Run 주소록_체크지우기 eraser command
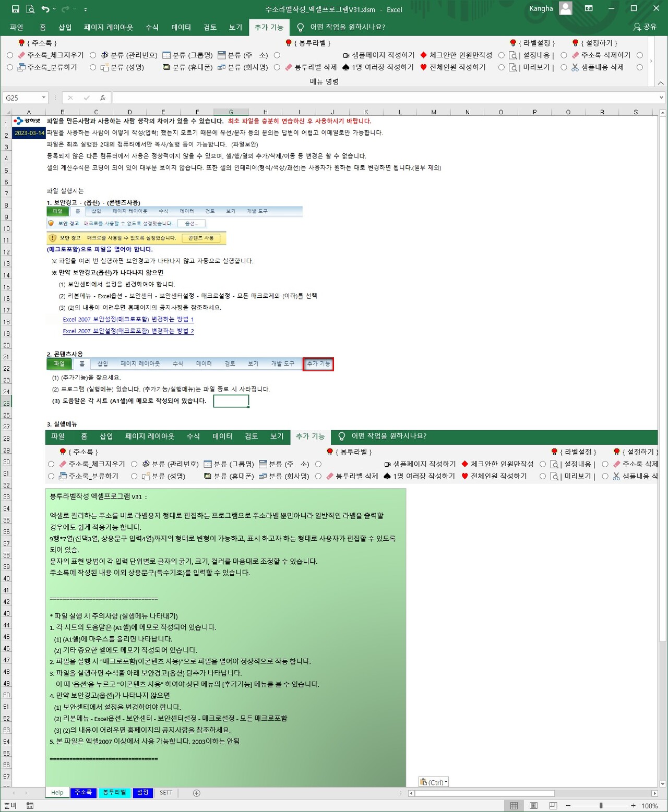Viewport: 668px width, 812px height. (51, 55)
